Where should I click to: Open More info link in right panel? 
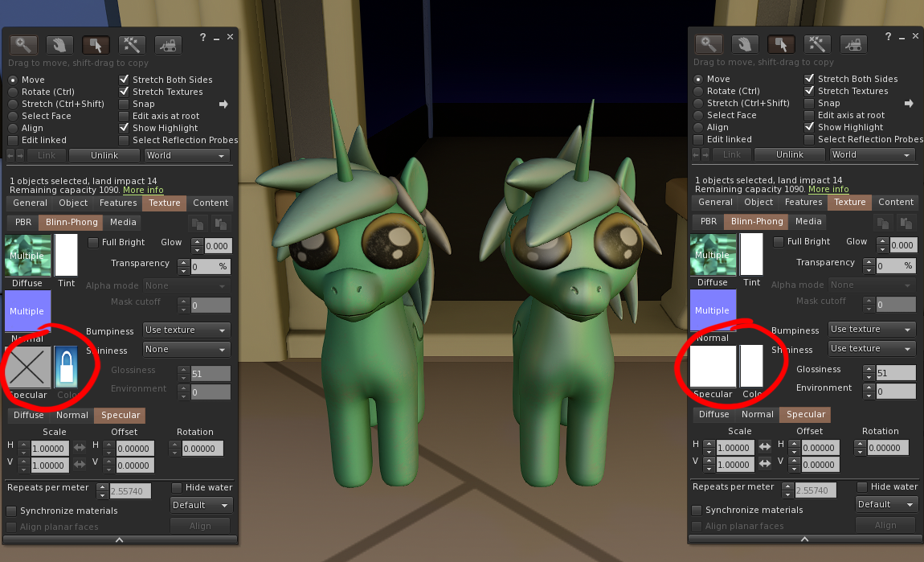point(828,189)
